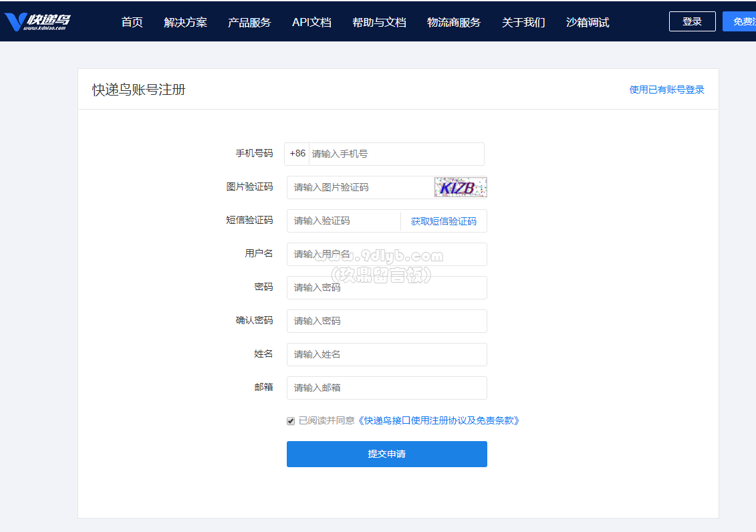Click 获取短信验证码 link
This screenshot has width=756, height=532.
444,221
